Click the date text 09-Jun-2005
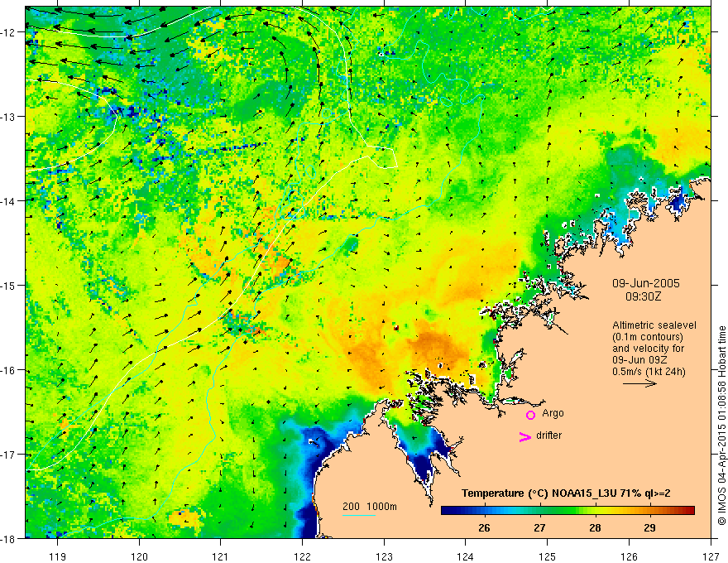The width and height of the screenshot is (728, 563). 646,283
